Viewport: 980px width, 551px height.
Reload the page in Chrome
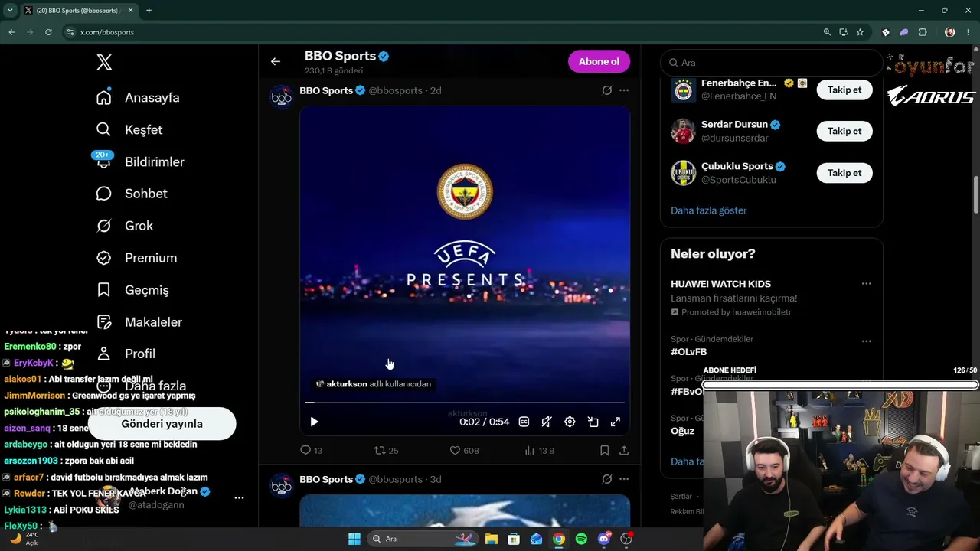point(48,32)
